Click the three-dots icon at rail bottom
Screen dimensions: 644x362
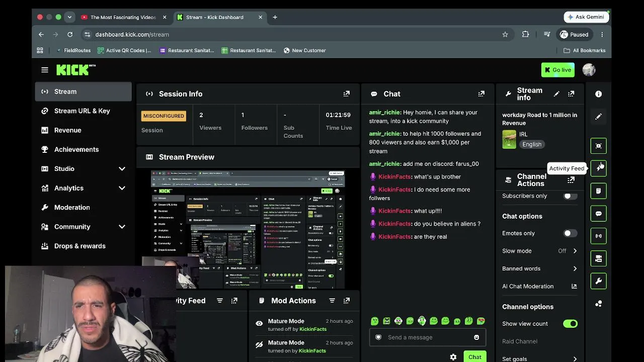(x=599, y=304)
